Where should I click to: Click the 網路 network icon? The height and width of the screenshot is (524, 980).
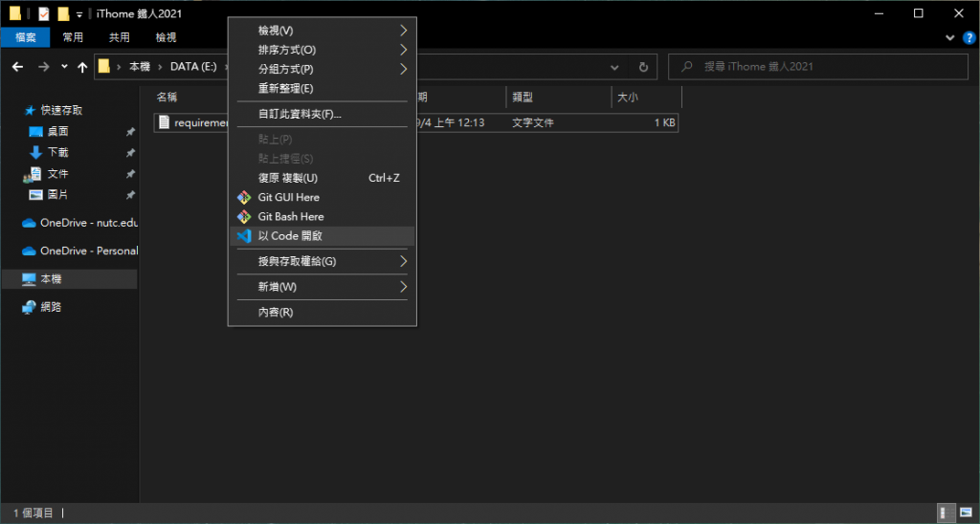click(x=29, y=307)
